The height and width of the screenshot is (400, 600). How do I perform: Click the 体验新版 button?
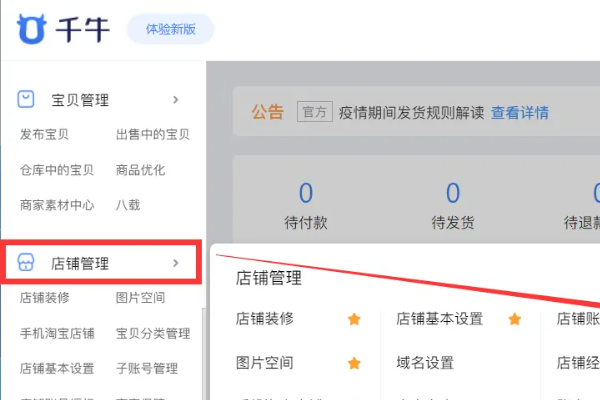(170, 29)
